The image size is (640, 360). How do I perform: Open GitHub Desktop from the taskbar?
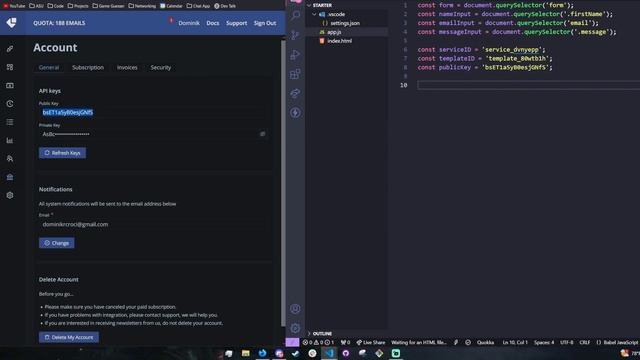346,353
